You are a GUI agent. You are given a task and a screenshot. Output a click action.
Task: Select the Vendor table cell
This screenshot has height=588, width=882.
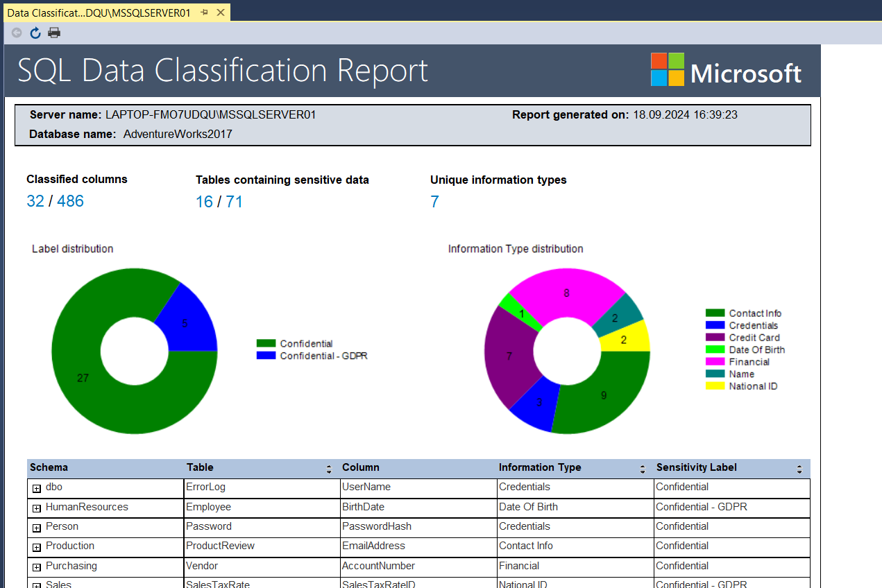point(262,567)
